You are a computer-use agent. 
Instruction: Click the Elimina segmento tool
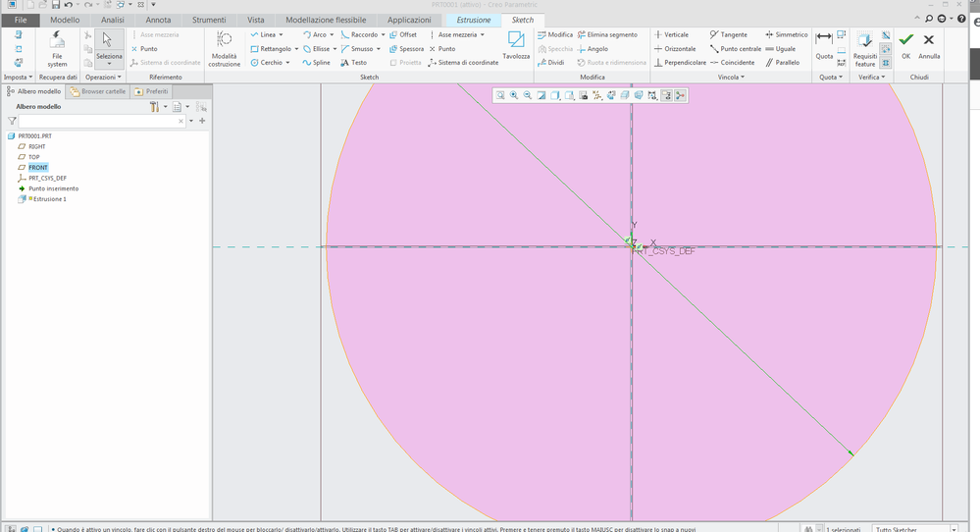point(607,35)
